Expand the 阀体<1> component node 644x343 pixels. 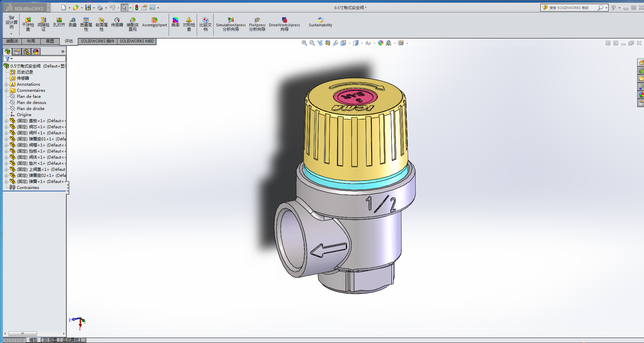pyautogui.click(x=6, y=157)
